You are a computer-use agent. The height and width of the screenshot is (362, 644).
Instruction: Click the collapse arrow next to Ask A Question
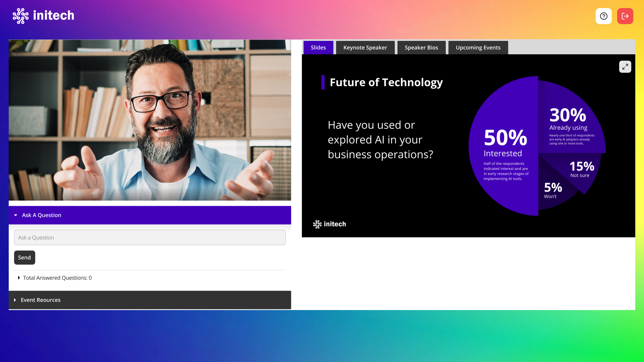point(15,215)
